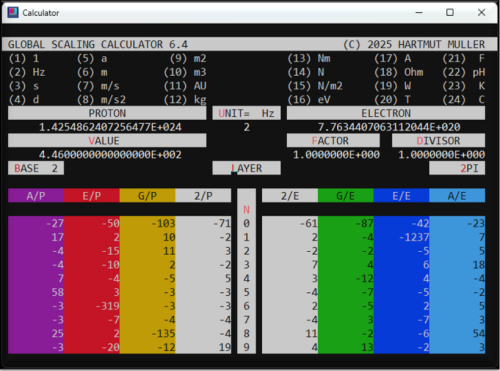This screenshot has height=371, width=500.
Task: Click the unit number 2 under UNIT
Action: tap(246, 127)
